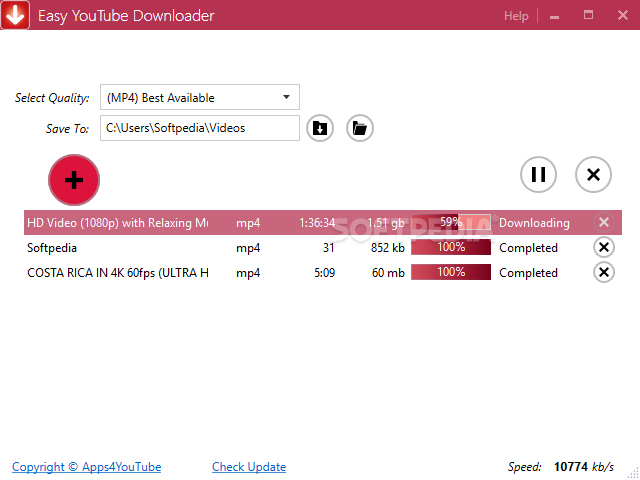Screen dimensions: 640x480
Task: Select the Softpedia video title
Action: [52, 248]
